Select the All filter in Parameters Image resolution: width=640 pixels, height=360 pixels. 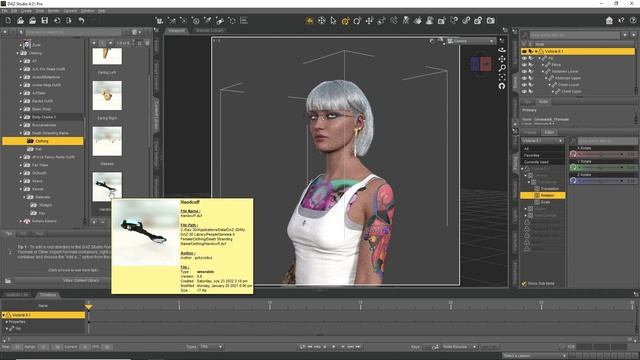click(527, 149)
